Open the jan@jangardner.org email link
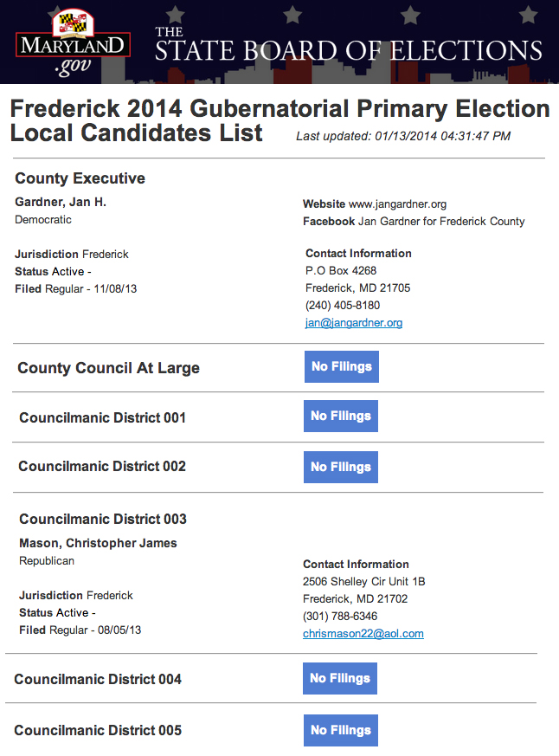This screenshot has width=559, height=756. pos(354,322)
